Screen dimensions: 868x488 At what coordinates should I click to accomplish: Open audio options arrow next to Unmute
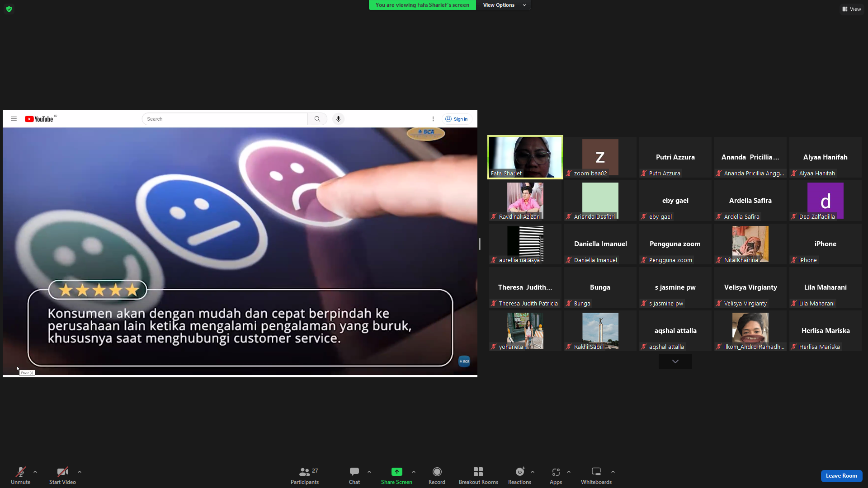click(35, 472)
